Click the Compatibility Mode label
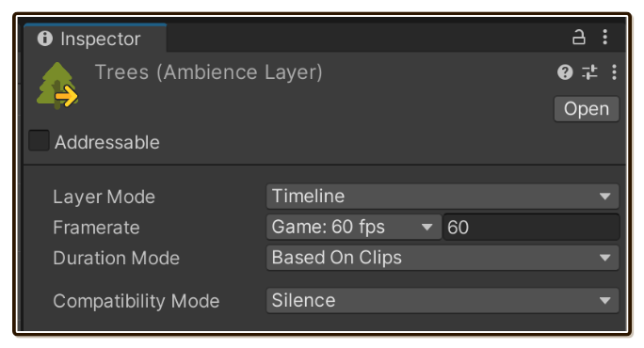 (137, 301)
